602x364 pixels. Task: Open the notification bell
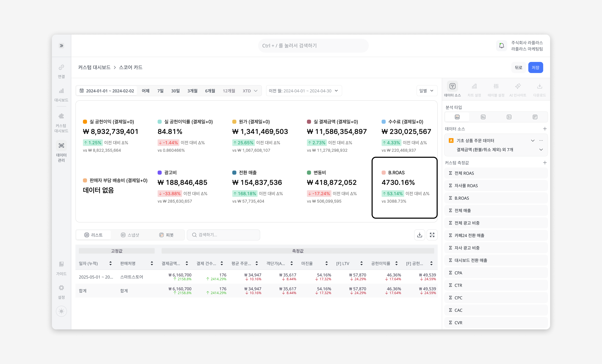pos(501,46)
